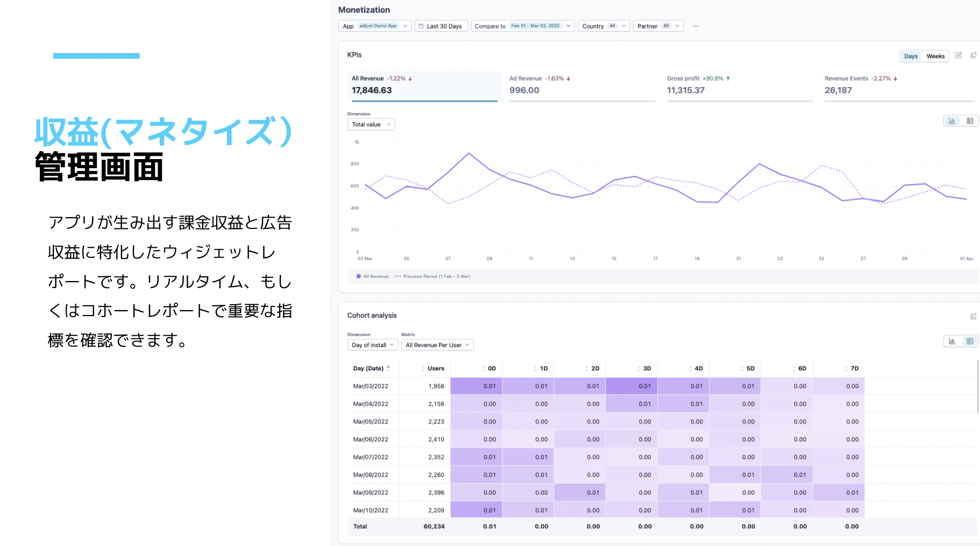The width and height of the screenshot is (980, 546).
Task: Click the 17,846.63 All Revenue value
Action: (372, 90)
